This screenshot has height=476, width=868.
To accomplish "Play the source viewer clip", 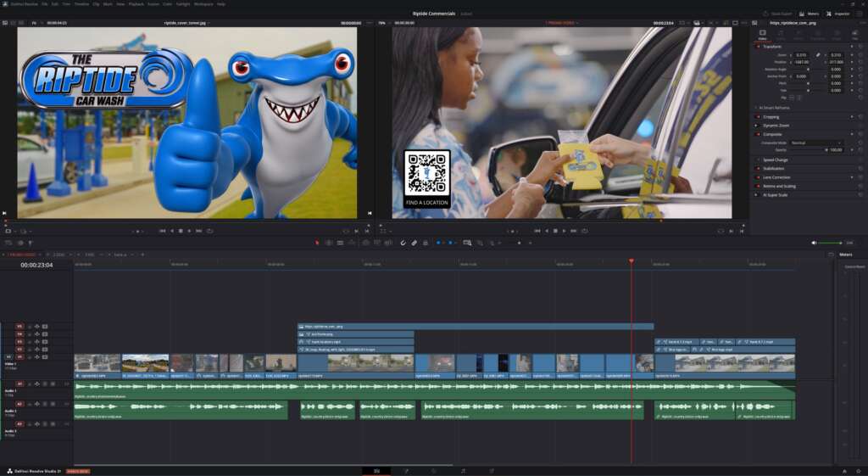I will [x=189, y=231].
